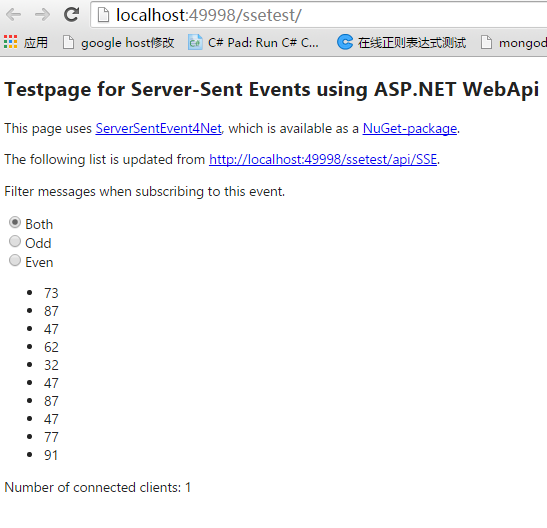The image size is (547, 528).
Task: Open C# Pad bookmark icon
Action: [x=195, y=43]
